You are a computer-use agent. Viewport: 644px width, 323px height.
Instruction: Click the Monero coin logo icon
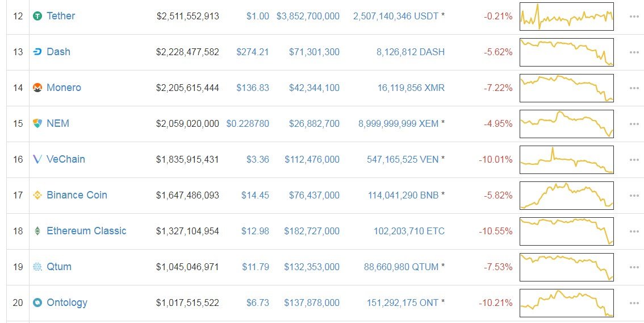[37, 88]
